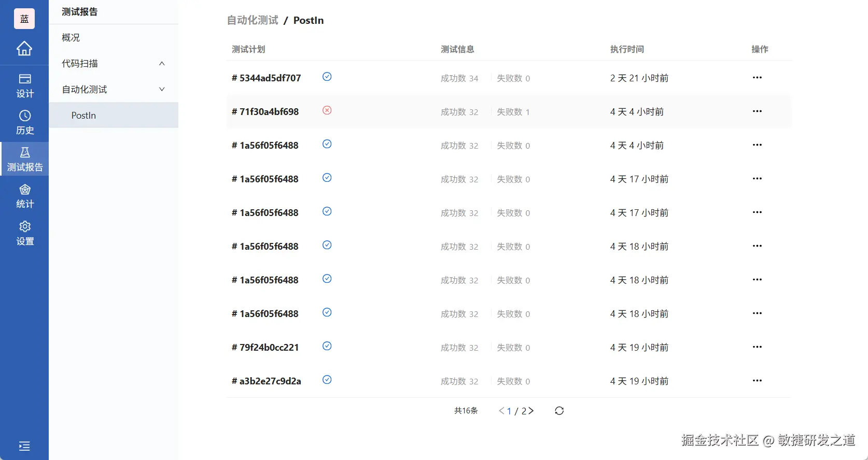Viewport: 868px width, 460px height.
Task: Open test plan # 71f30a4bf698
Action: coord(265,112)
